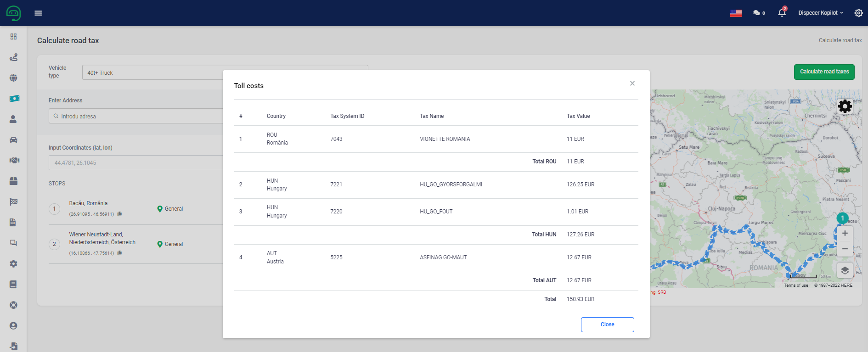Zoom in on the map

pos(845,234)
